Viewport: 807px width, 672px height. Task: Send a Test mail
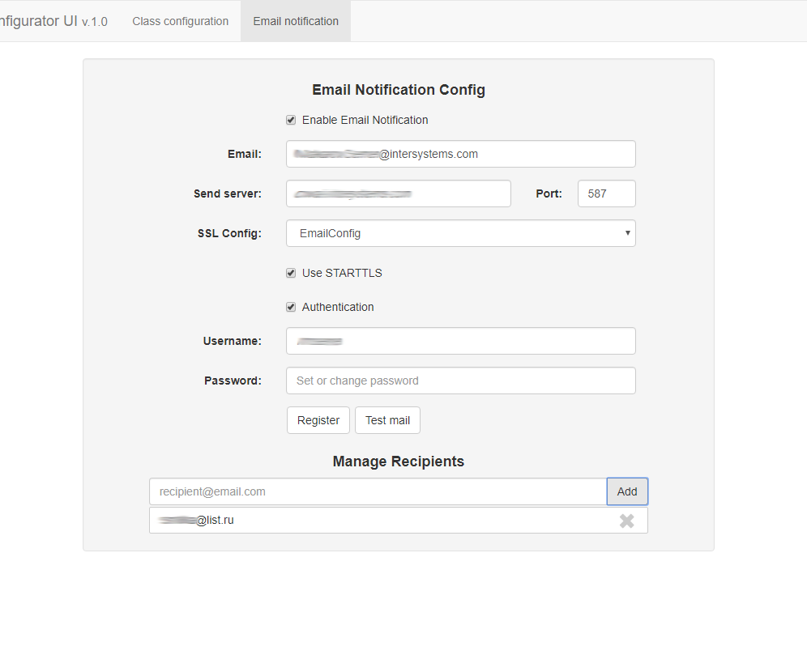point(387,420)
